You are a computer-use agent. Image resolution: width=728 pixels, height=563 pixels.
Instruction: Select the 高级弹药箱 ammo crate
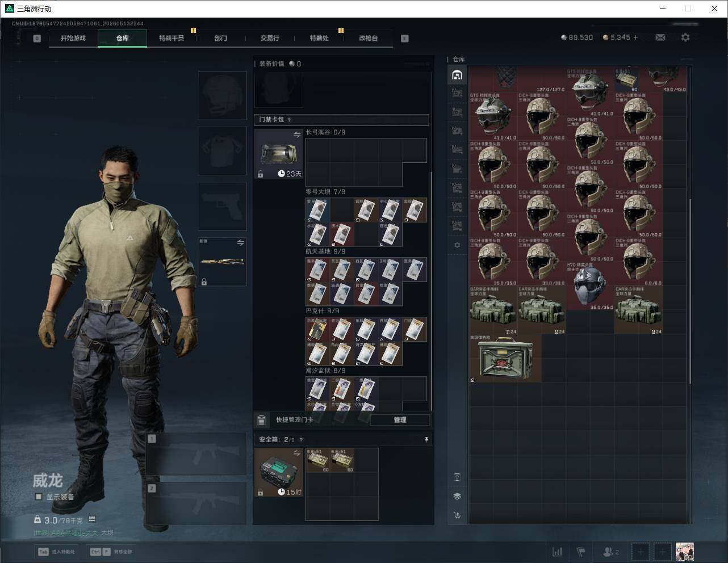pyautogui.click(x=505, y=359)
